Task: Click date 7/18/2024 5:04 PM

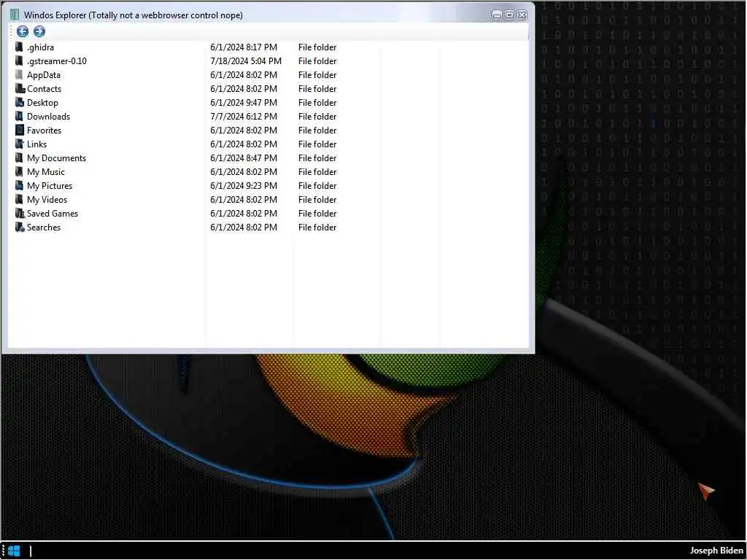Action: (x=246, y=61)
